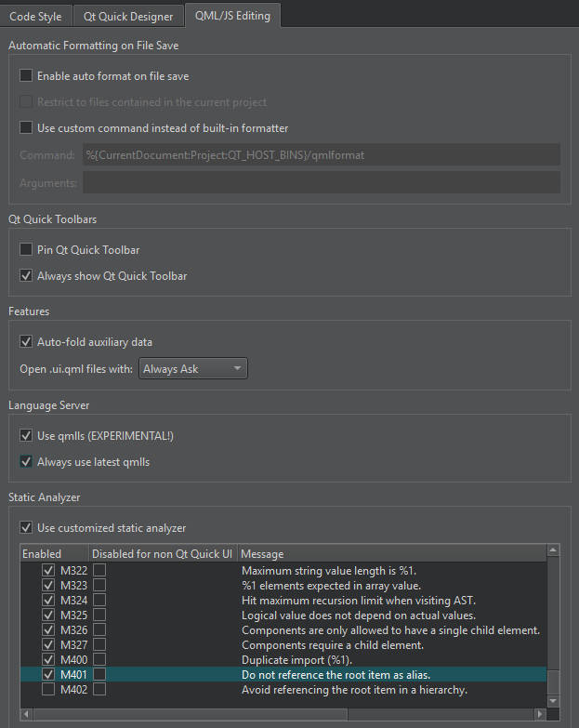
Task: Open the Qt Quick Designer tab
Action: click(x=129, y=16)
